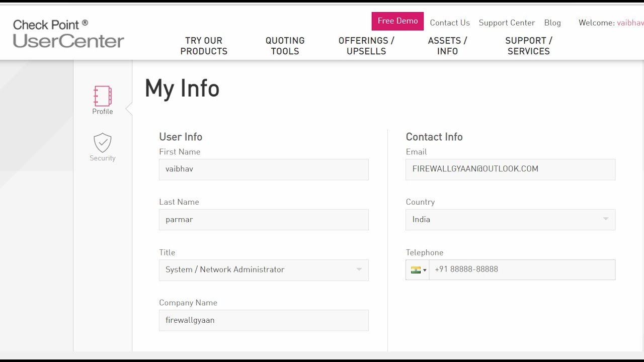Click the Email field
The width and height of the screenshot is (644, 362).
click(510, 169)
